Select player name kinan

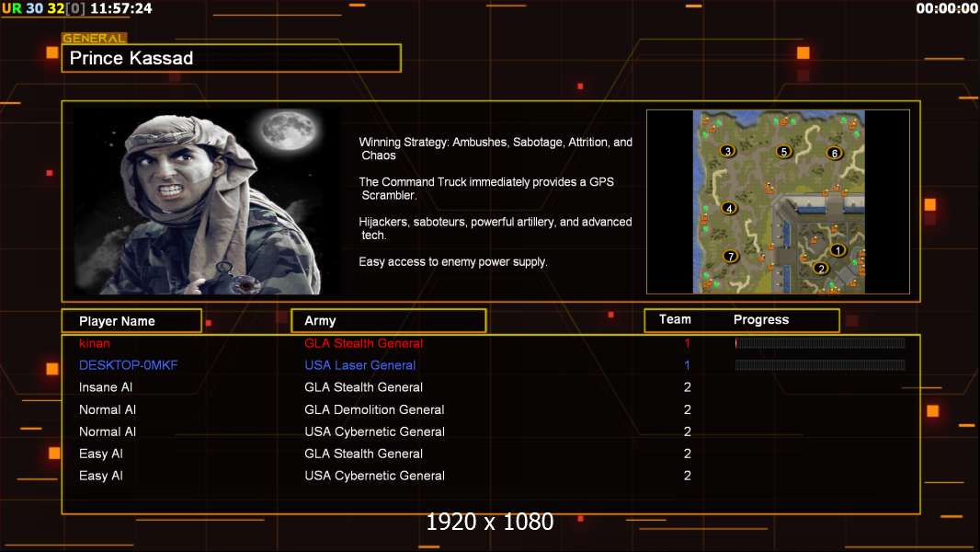click(95, 343)
